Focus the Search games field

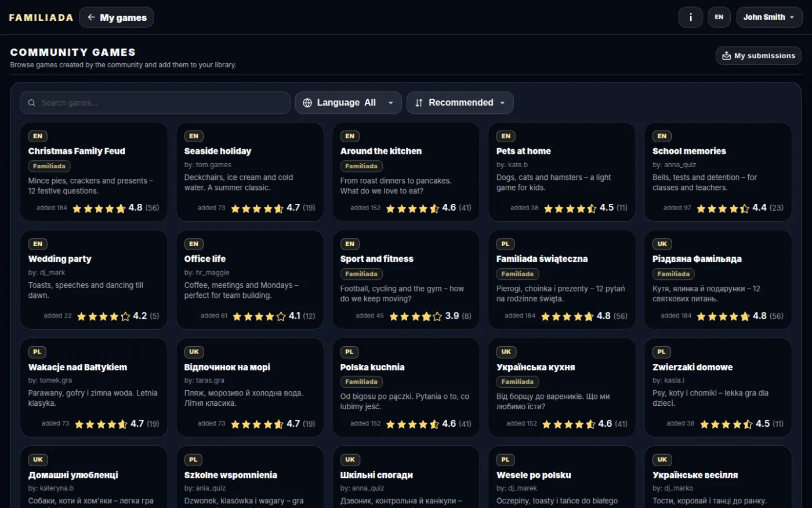pyautogui.click(x=155, y=103)
